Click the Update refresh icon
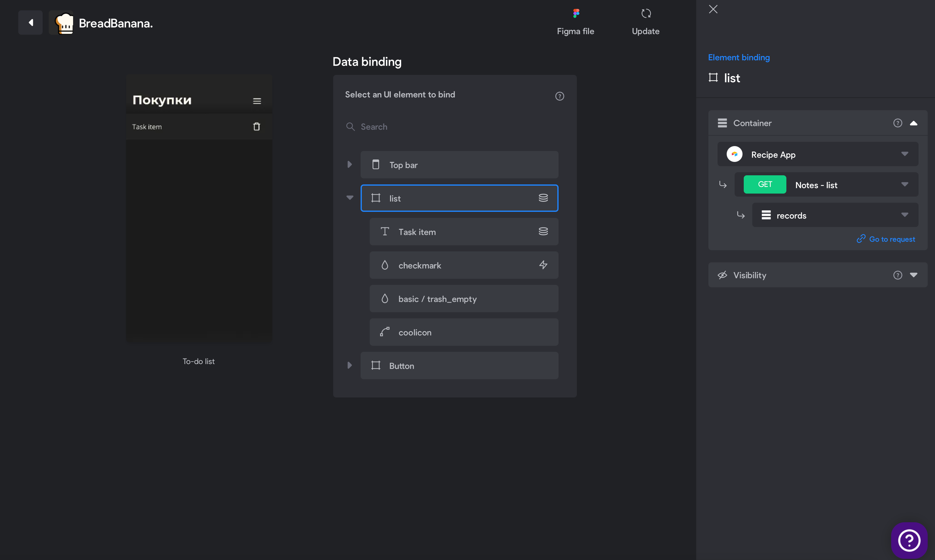The width and height of the screenshot is (935, 560). [646, 14]
